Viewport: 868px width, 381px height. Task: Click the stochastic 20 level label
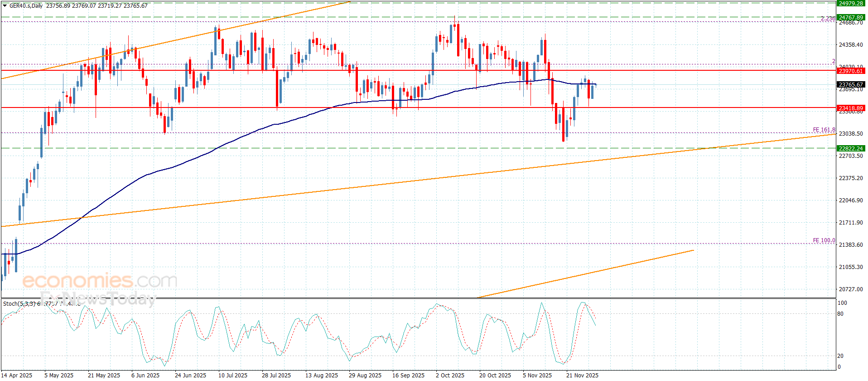point(840,356)
